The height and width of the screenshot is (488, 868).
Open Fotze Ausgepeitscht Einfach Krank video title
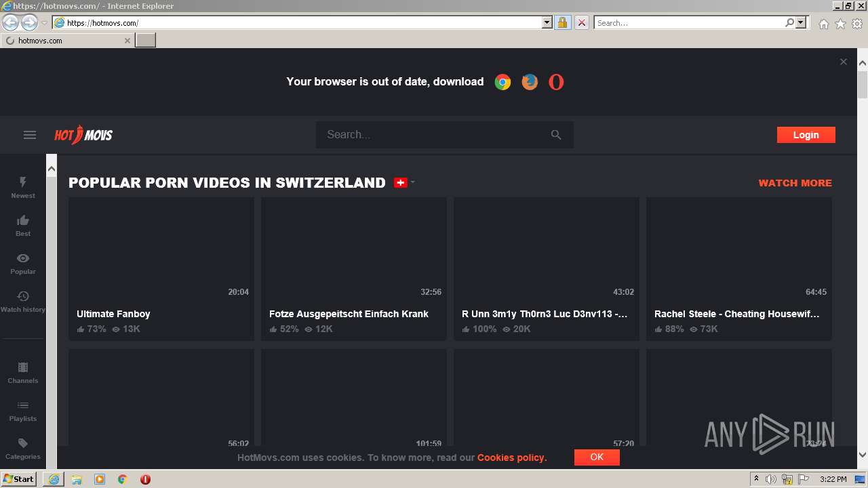pos(349,314)
